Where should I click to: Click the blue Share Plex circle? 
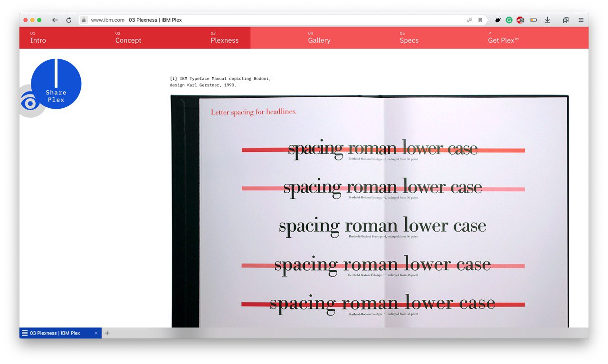[56, 84]
